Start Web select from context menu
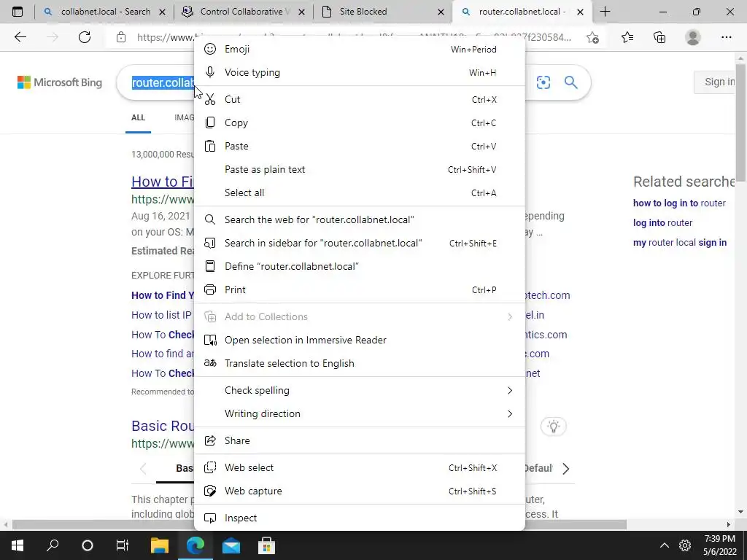The width and height of the screenshot is (747, 560). tap(359, 467)
